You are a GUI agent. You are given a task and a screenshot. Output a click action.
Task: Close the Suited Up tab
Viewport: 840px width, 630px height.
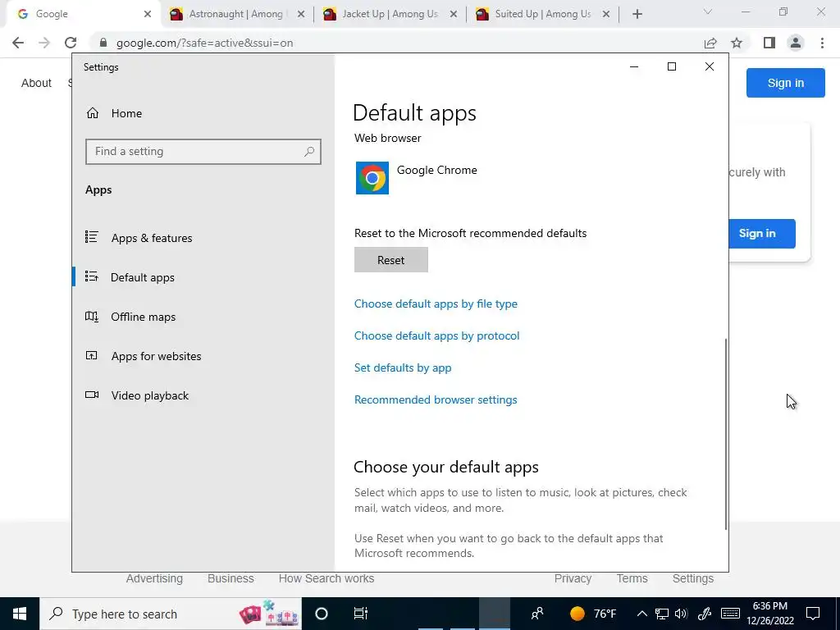606,15
